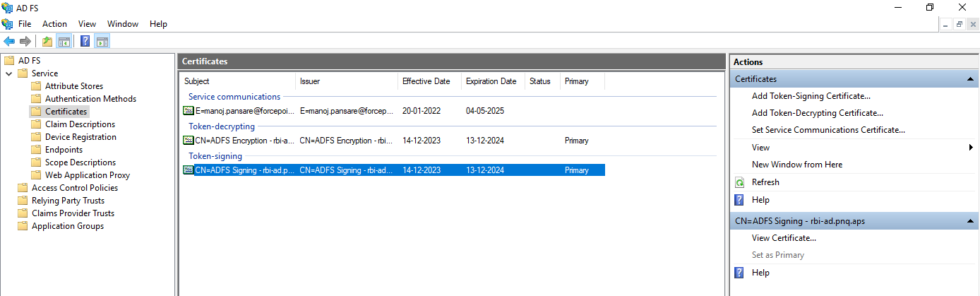Click the toolbar Help question-mark icon
This screenshot has height=296, width=980.
85,41
